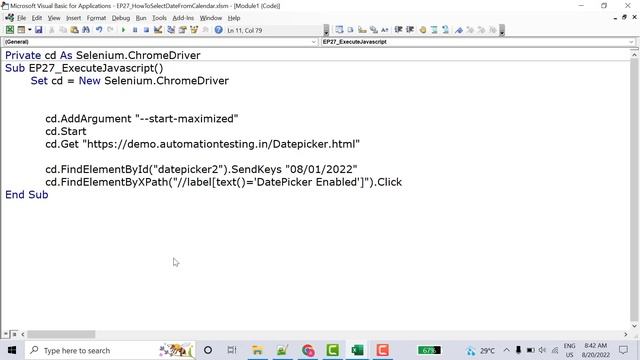This screenshot has height=360, width=640.
Task: Click the vertical scrollbar up arrow
Action: 634,54
